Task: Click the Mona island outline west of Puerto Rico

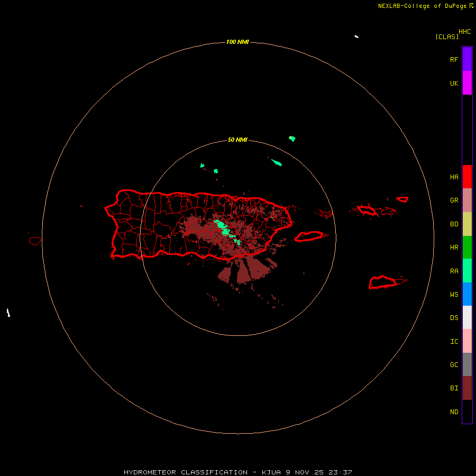Action: [35, 241]
